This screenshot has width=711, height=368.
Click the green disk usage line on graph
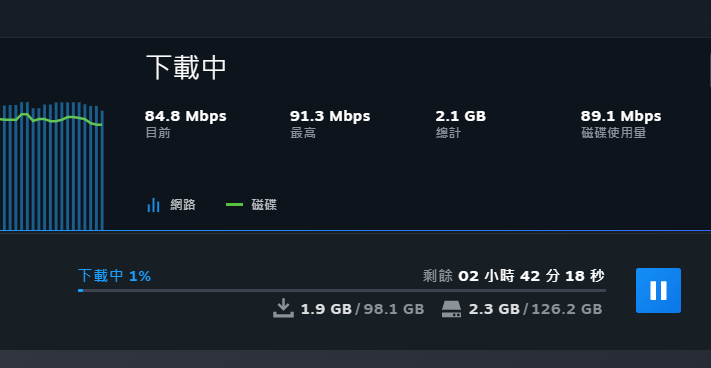tap(51, 119)
